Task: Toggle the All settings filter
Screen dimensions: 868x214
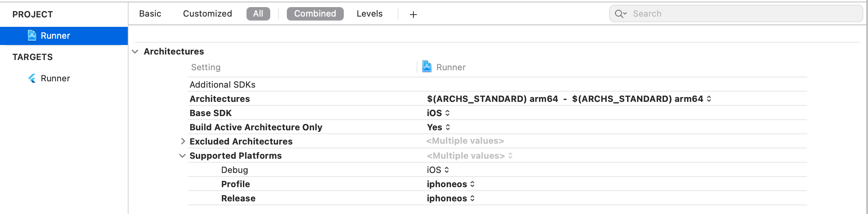Action: [x=258, y=14]
